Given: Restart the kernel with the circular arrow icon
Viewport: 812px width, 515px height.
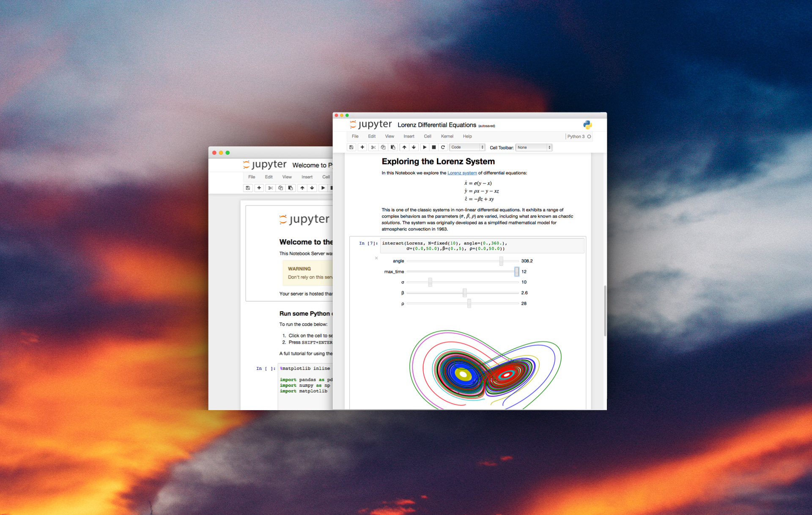Looking at the screenshot, I should (443, 147).
